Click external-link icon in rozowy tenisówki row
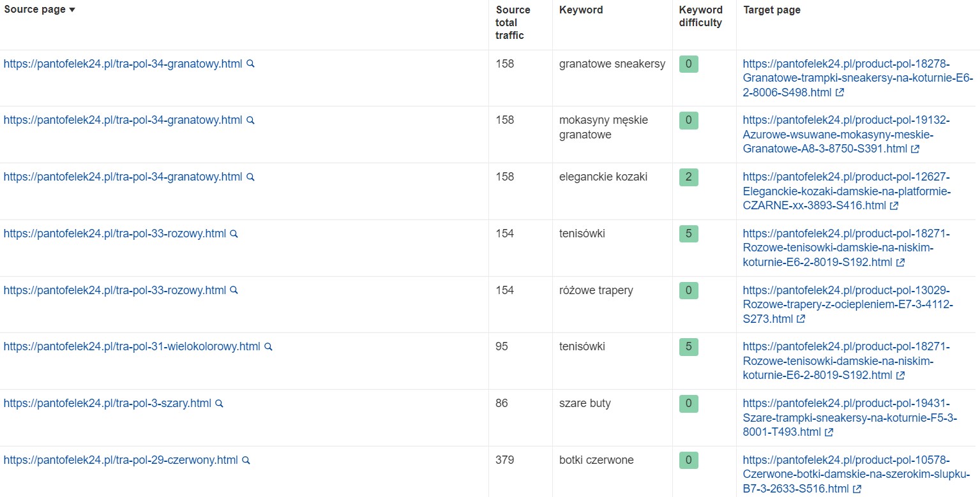Screen dimensions: 980x497 coord(901,262)
